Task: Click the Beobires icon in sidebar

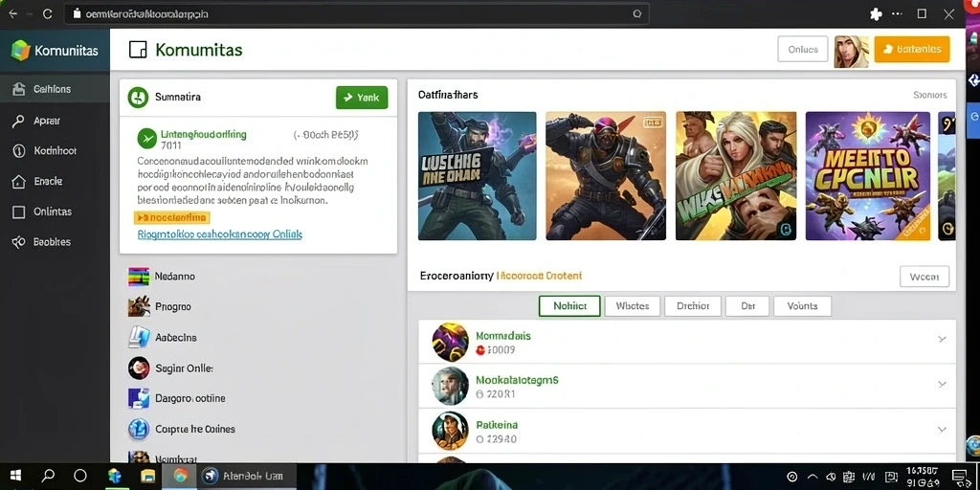Action: pyautogui.click(x=19, y=242)
